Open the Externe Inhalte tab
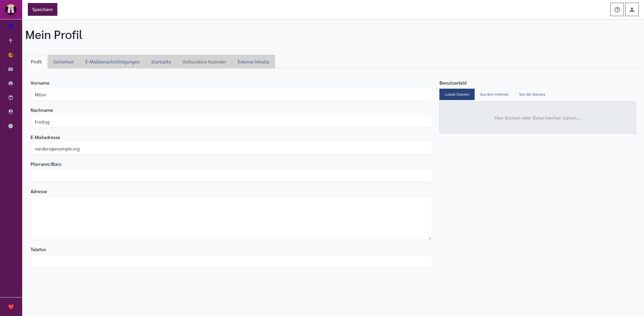This screenshot has width=644, height=316. [254, 62]
